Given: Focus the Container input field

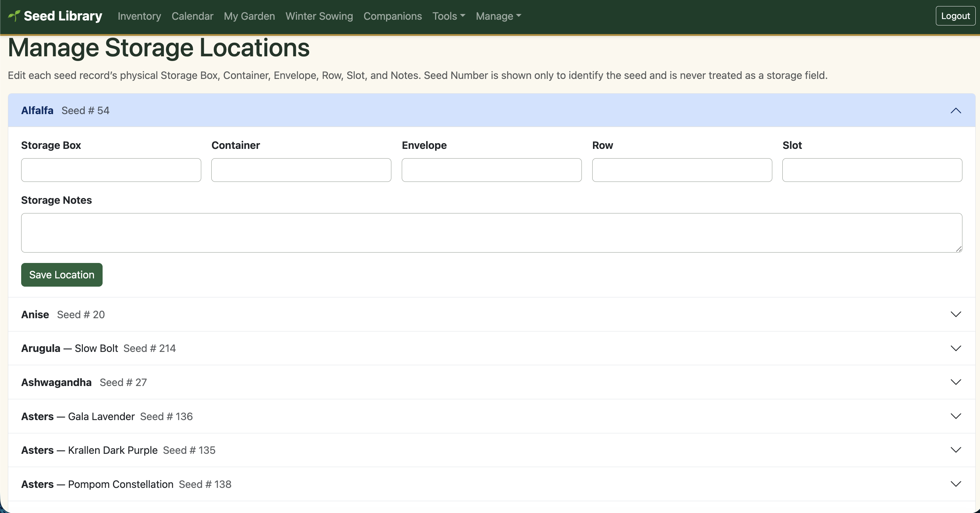Looking at the screenshot, I should point(301,170).
